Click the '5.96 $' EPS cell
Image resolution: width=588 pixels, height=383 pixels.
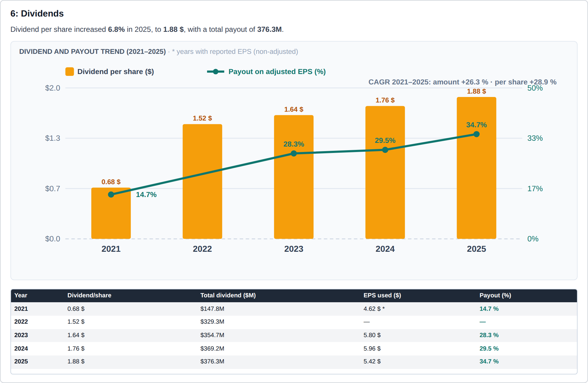[372, 349]
